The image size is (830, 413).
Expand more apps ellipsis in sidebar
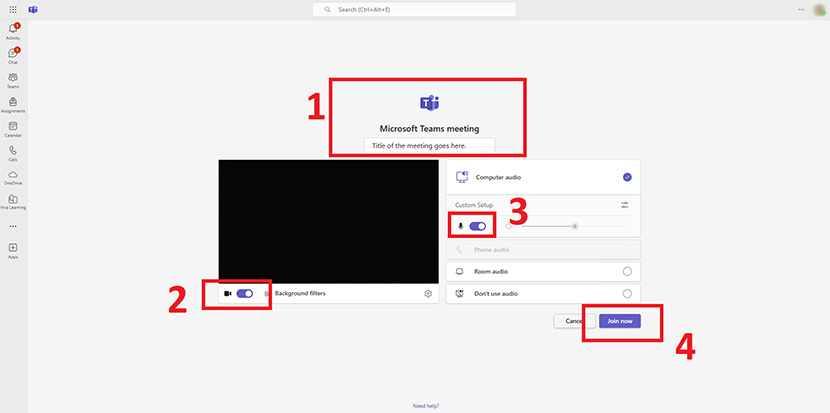coord(13,225)
